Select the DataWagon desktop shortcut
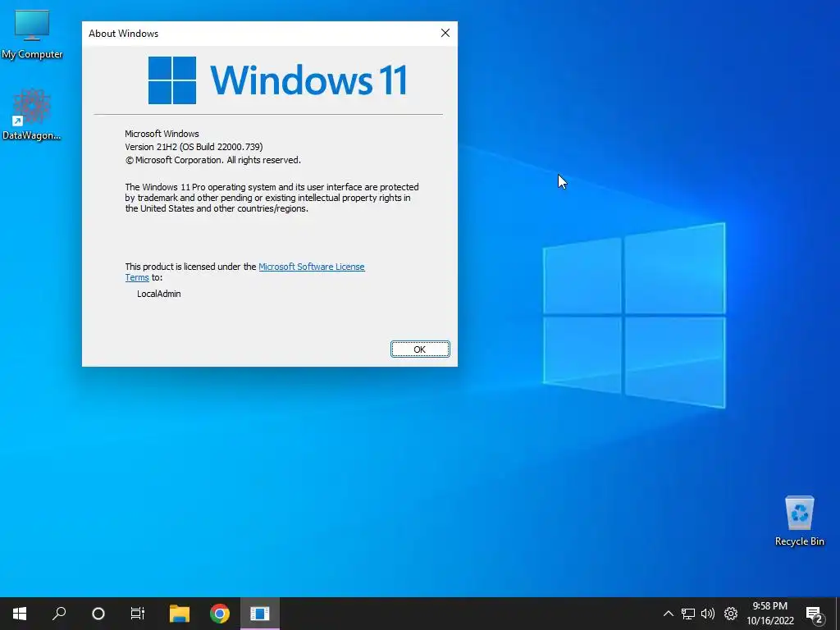840x630 pixels. tap(32, 115)
